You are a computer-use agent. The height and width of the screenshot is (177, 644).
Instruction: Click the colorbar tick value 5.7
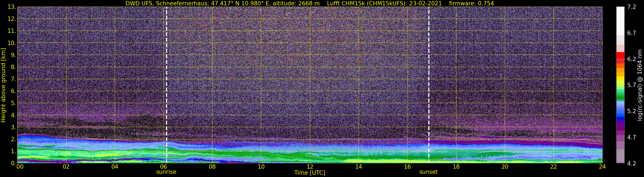632,85
